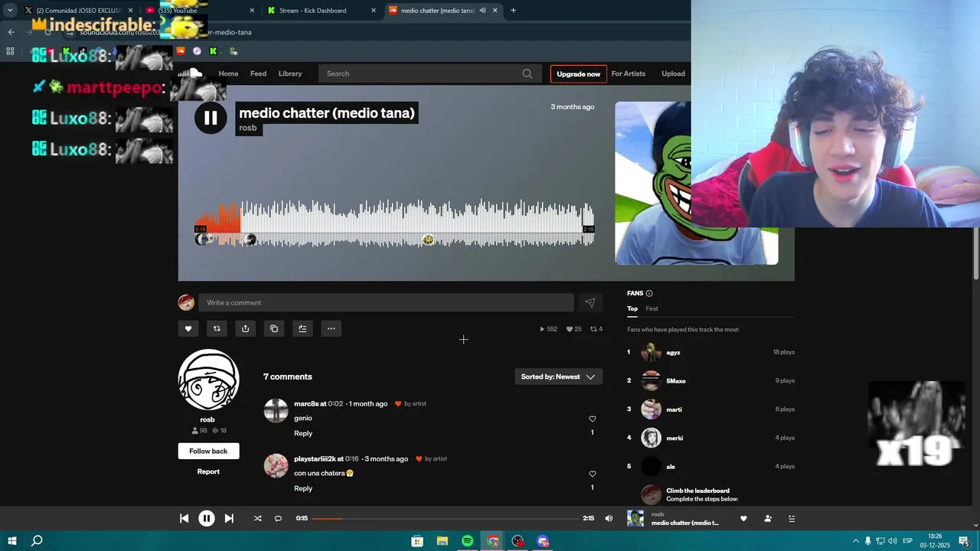The image size is (980, 551).
Task: Seek on the bottom player progress bar
Action: click(x=445, y=518)
